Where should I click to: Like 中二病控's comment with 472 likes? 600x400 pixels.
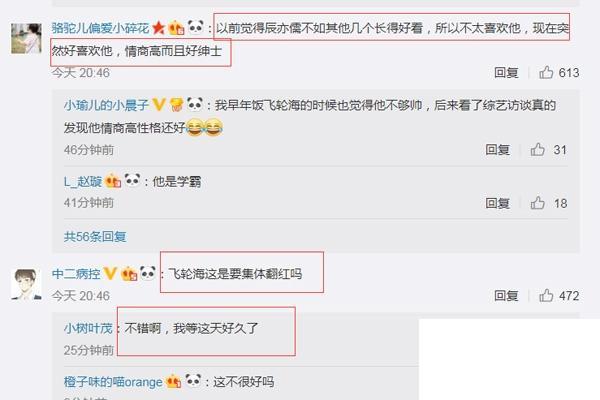[x=546, y=296]
